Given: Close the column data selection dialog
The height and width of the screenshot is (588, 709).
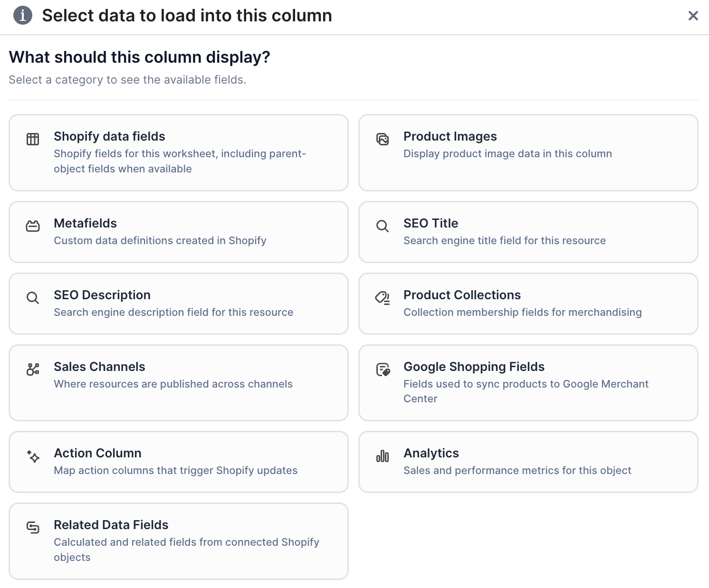Looking at the screenshot, I should (x=693, y=15).
